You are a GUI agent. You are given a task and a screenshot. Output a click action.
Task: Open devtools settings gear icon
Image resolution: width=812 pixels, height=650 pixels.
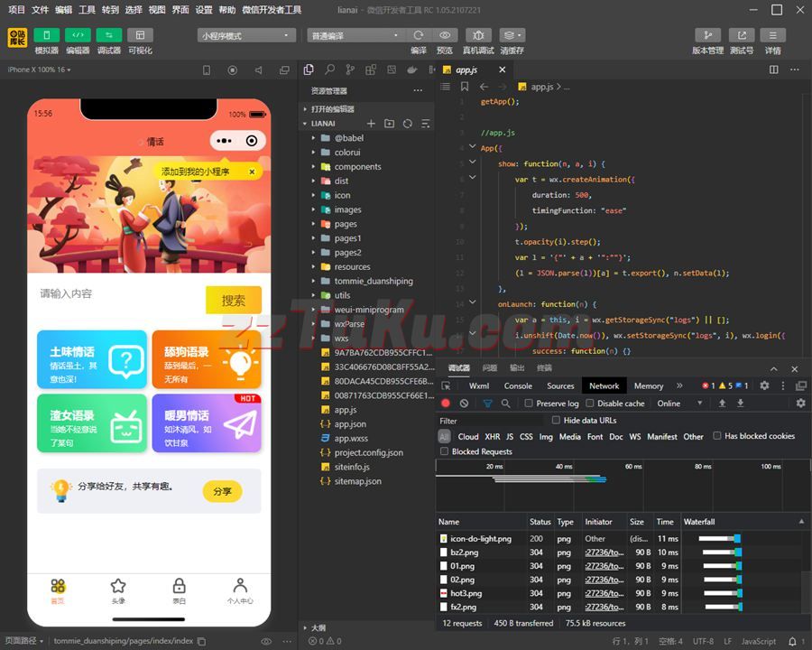click(764, 385)
